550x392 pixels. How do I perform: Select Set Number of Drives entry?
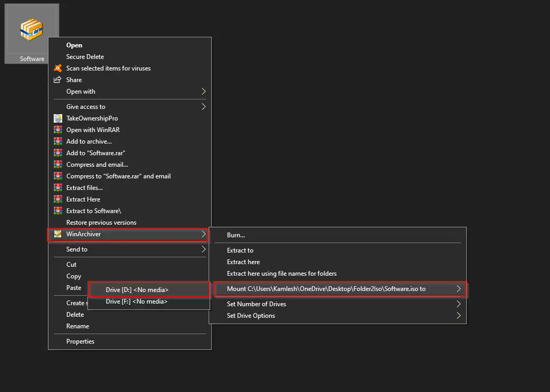pos(338,304)
